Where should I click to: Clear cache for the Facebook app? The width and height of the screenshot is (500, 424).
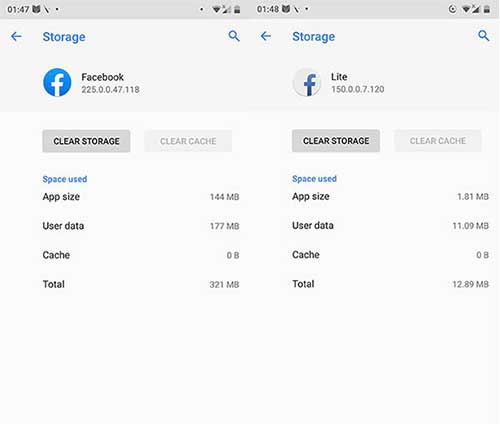point(188,141)
